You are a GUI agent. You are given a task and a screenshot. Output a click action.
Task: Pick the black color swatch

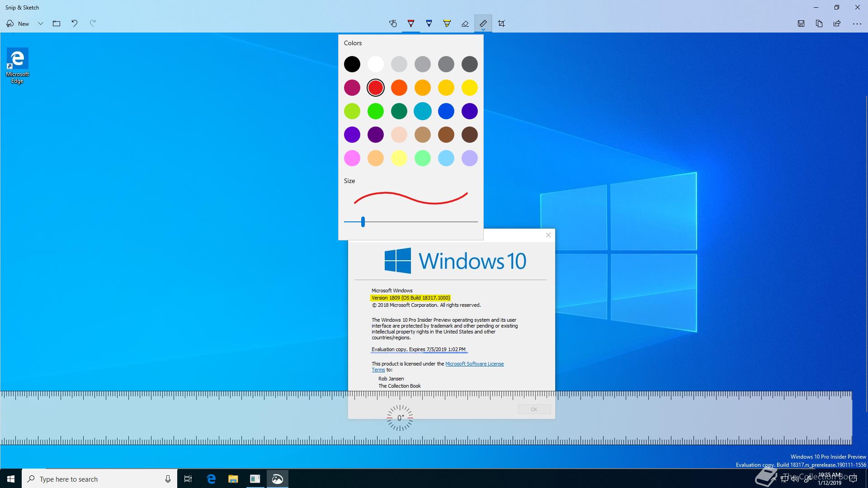(x=352, y=64)
